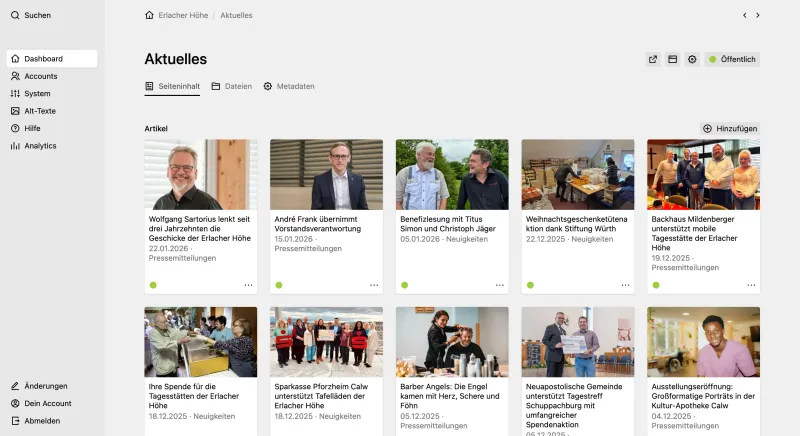Open Sparkasse Pforzheim Calw article thumbnail

click(x=327, y=342)
